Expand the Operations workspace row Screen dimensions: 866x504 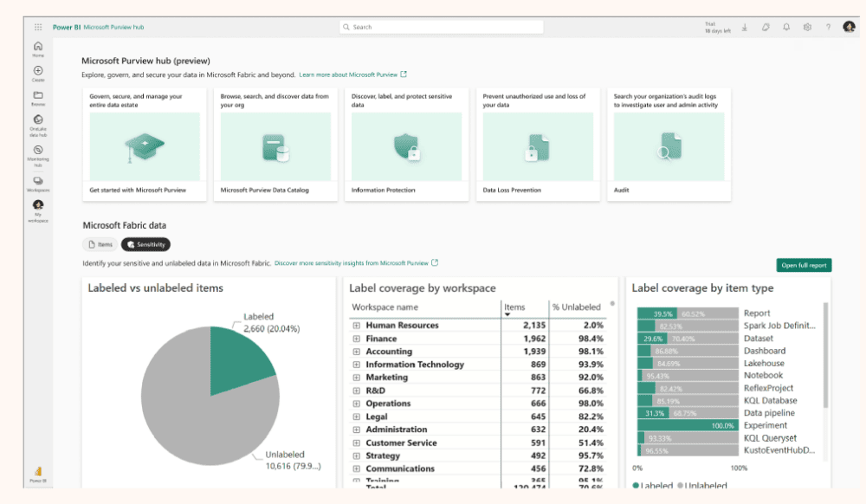point(357,404)
